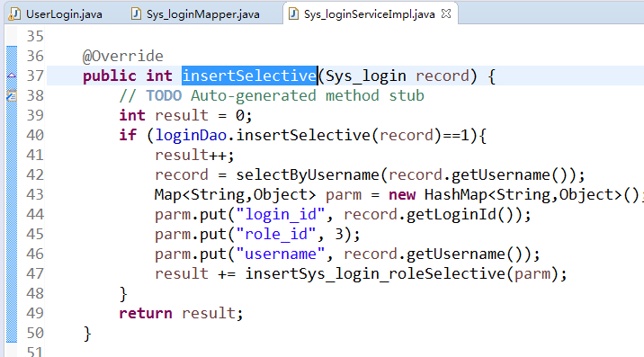Click the loginDao field reference on line 40
Screen dimensions: 644x357
point(191,136)
